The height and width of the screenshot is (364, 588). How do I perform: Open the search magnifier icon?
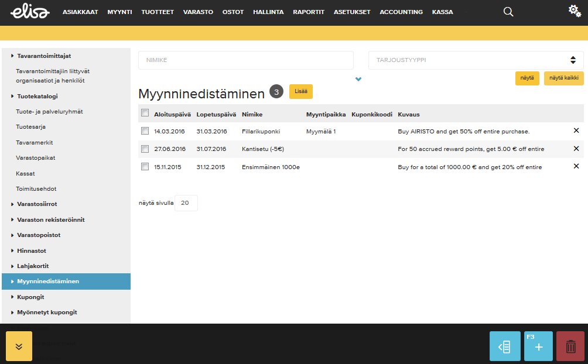coord(508,12)
